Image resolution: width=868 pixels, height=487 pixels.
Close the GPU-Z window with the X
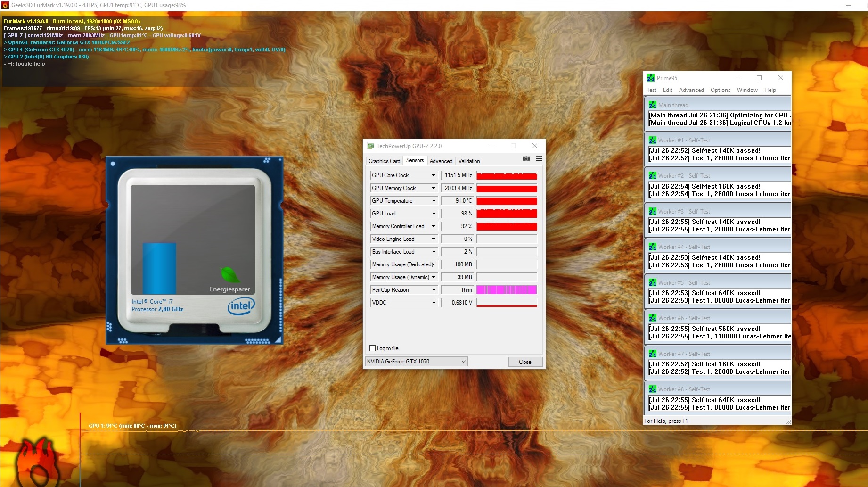click(x=534, y=146)
